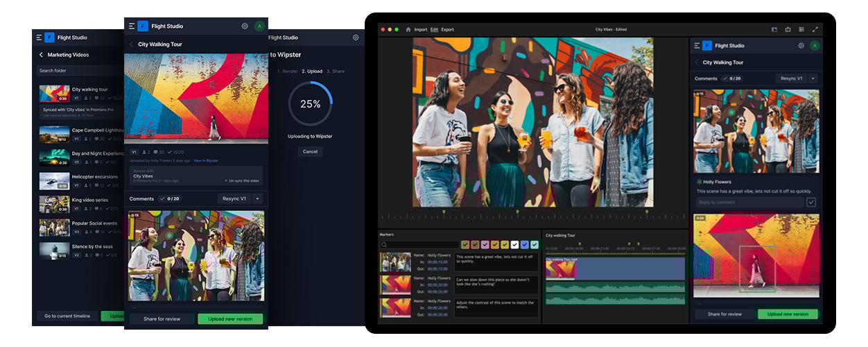Open the View in Wipster link
This screenshot has height=347, width=868.
tap(205, 160)
